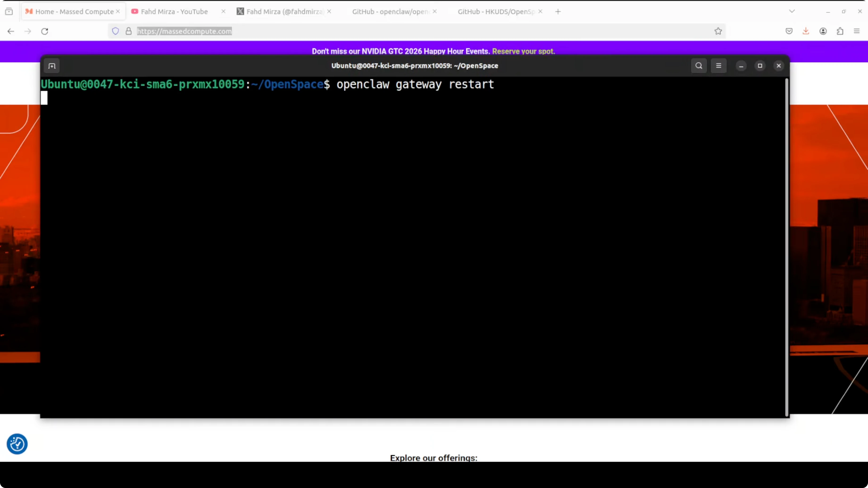The image size is (868, 488).
Task: Open the terminal hamburger menu
Action: [718, 66]
